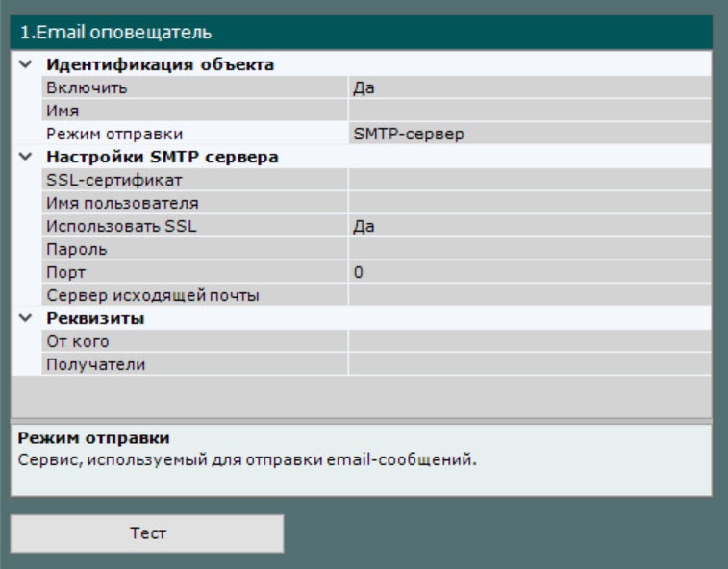Toggle the Использовать SSL value Да
728x569 pixels.
tap(529, 227)
